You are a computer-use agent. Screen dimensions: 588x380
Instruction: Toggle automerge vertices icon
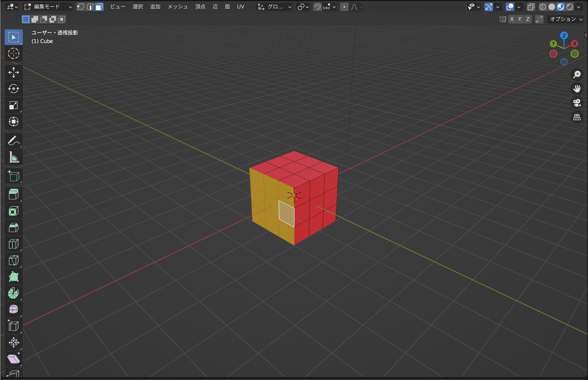click(x=539, y=19)
